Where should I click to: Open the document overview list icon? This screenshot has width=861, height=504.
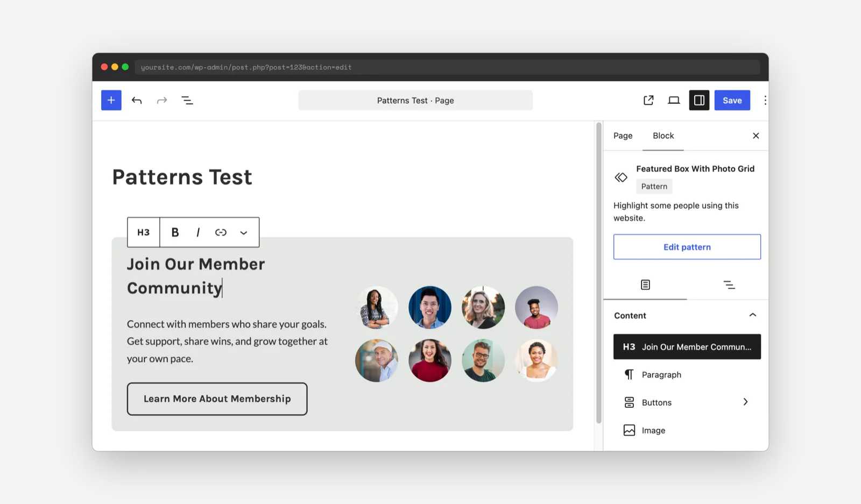187,100
